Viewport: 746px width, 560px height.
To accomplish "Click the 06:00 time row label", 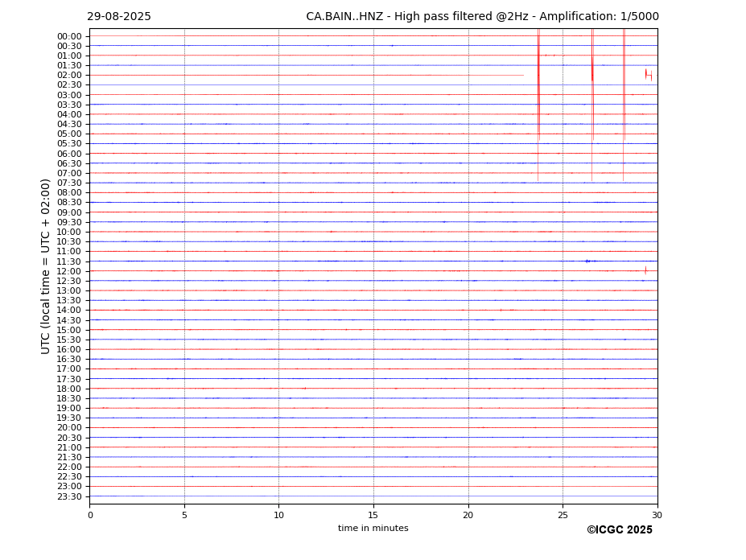I will (69, 154).
